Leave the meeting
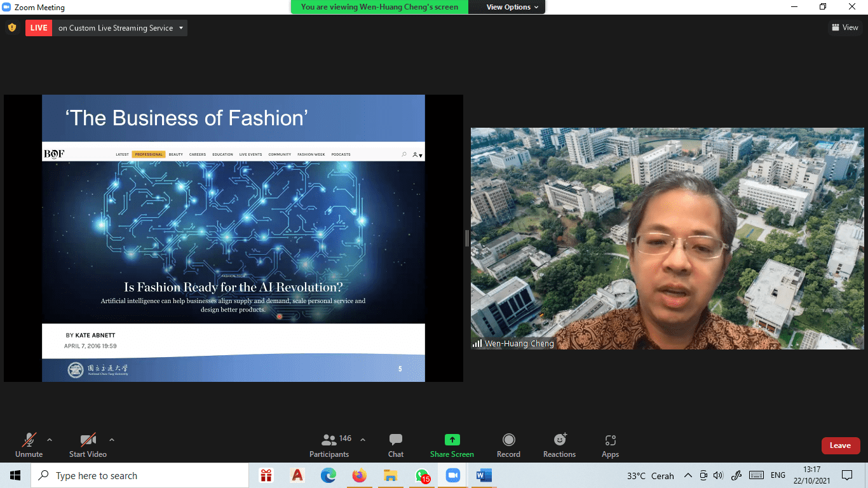868x488 pixels. 840,445
